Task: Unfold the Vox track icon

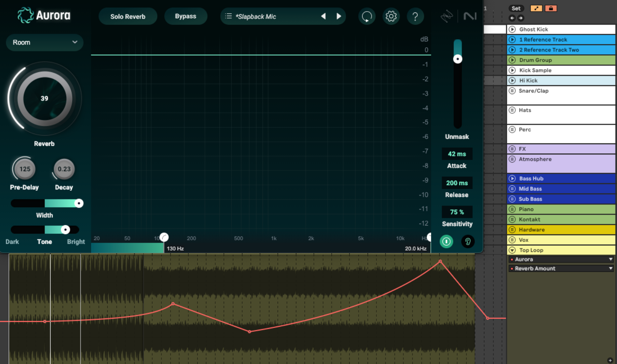Action: click(512, 240)
